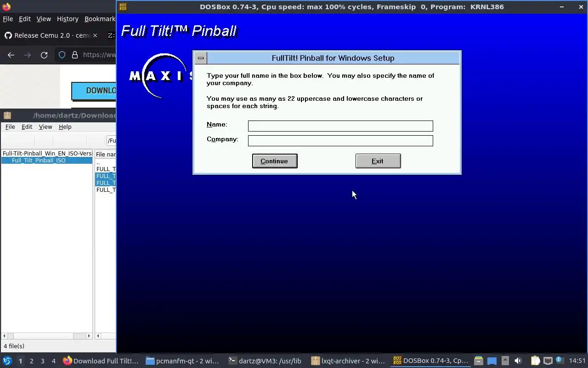
Task: Open the LXQt application menu
Action: (7, 361)
